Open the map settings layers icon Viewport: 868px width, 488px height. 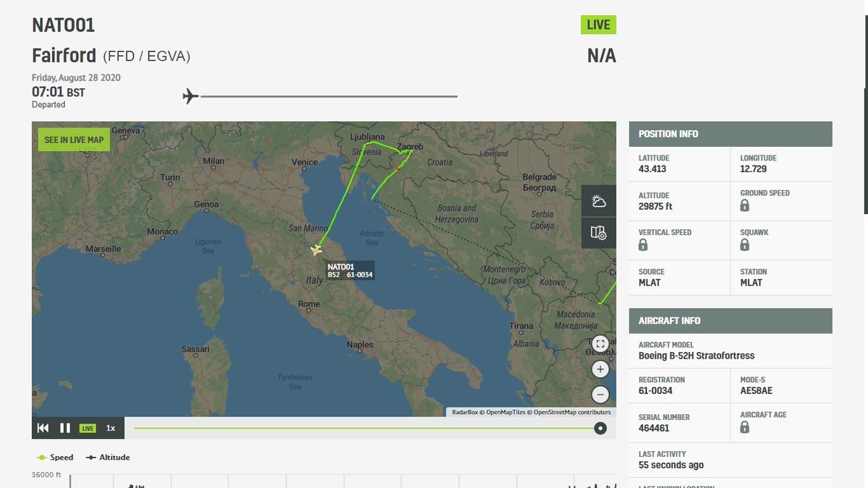tap(599, 233)
